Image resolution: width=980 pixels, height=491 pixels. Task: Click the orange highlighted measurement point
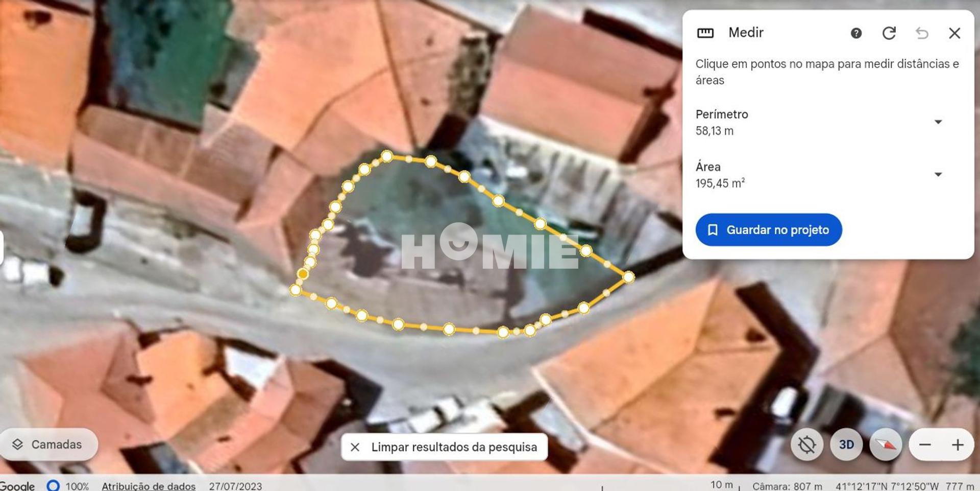tap(303, 274)
